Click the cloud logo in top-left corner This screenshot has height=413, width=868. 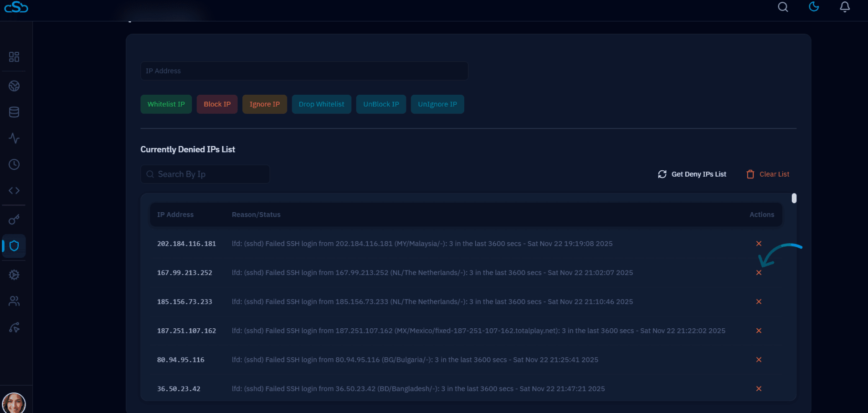(x=16, y=7)
